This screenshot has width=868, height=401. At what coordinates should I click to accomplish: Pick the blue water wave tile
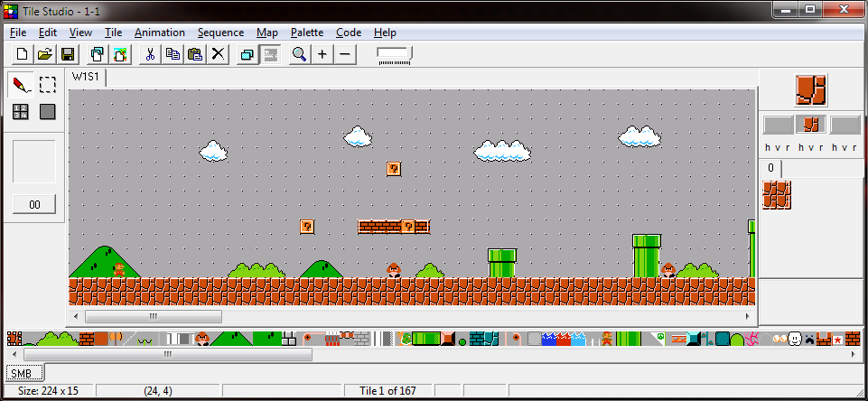coord(549,339)
